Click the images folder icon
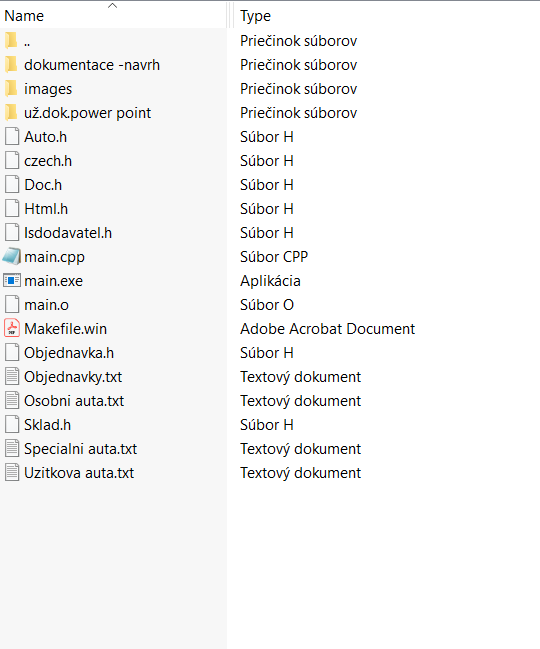This screenshot has height=649, width=540. [x=12, y=89]
